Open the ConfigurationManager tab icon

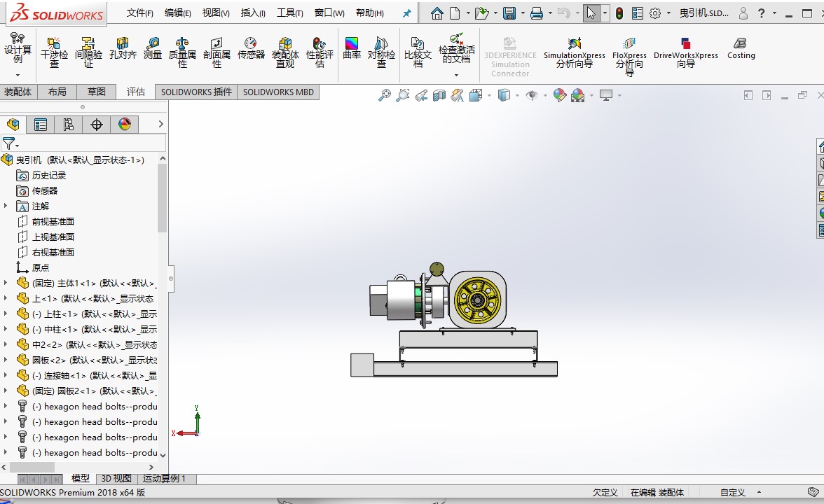pyautogui.click(x=69, y=125)
